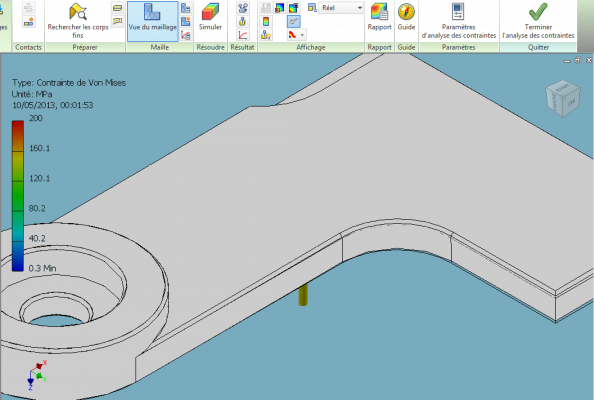Image resolution: width=594 pixels, height=400 pixels.
Task: Generate a Rapport report
Action: 379,17
